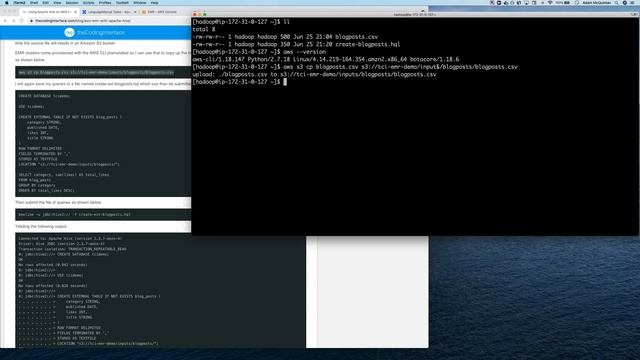Viewport: 640px width, 360px height.
Task: Click 'Then submit the file of queries' paragraph
Action: coord(58,202)
